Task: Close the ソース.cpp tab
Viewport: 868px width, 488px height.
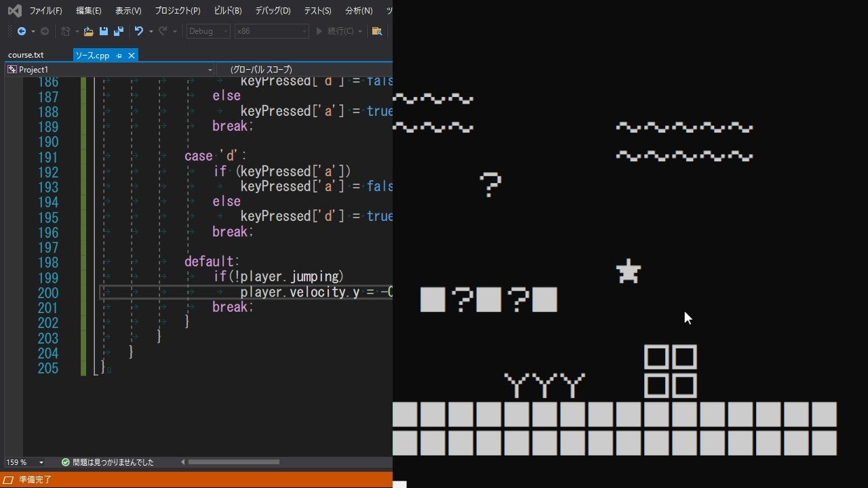Action: click(132, 56)
